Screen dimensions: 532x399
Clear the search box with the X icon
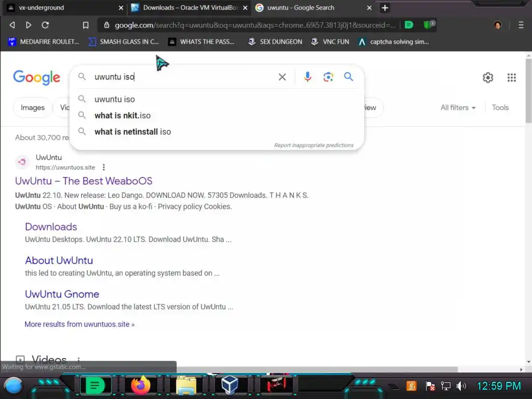(282, 77)
